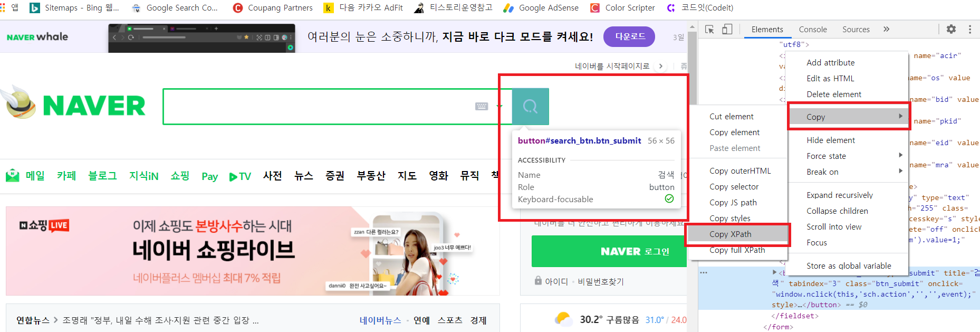Open the 부동산 menu link
The image size is (980, 332).
(x=371, y=176)
